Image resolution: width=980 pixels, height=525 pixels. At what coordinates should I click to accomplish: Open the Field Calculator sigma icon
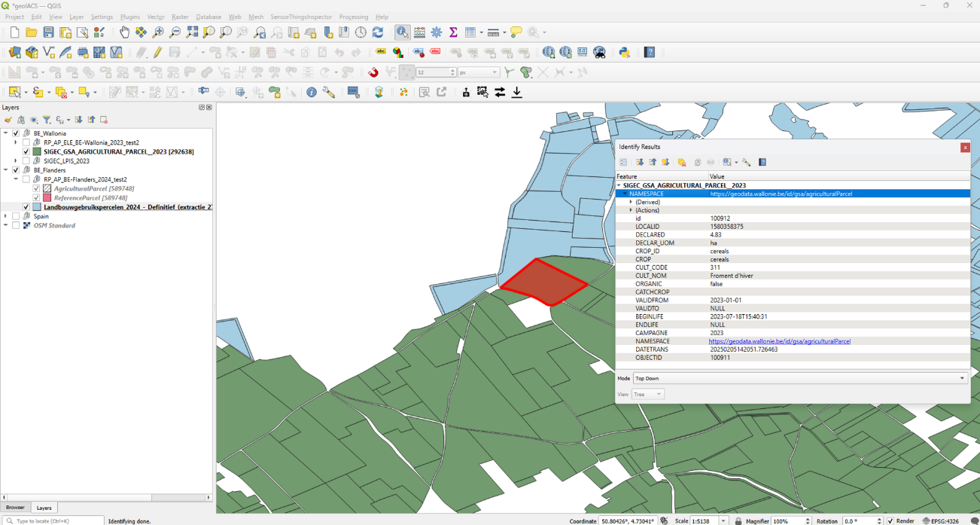[453, 32]
